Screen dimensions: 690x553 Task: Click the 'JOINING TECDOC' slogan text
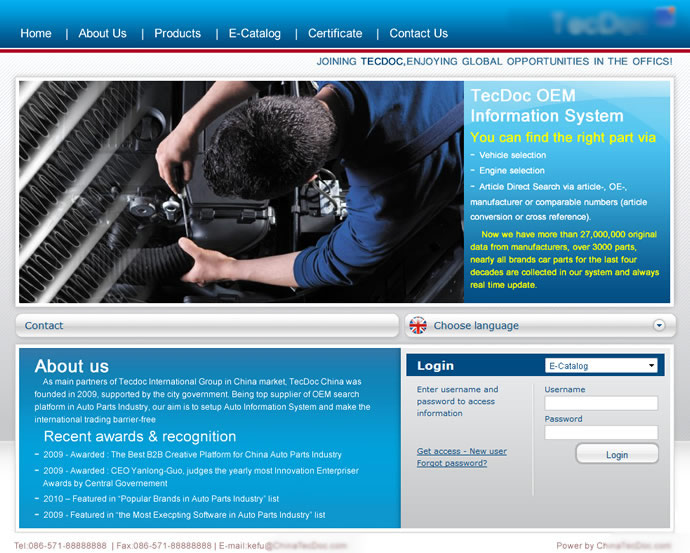point(495,62)
